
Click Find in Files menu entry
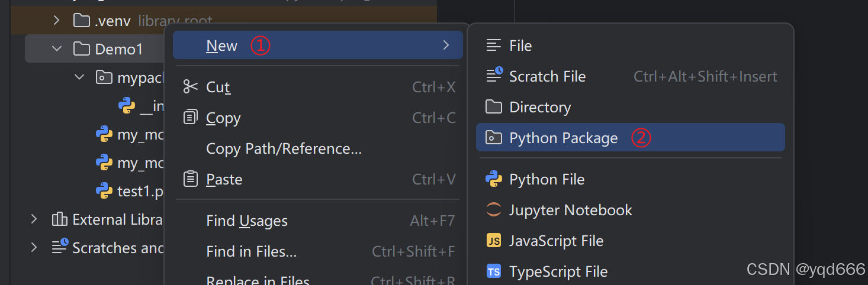click(x=251, y=251)
